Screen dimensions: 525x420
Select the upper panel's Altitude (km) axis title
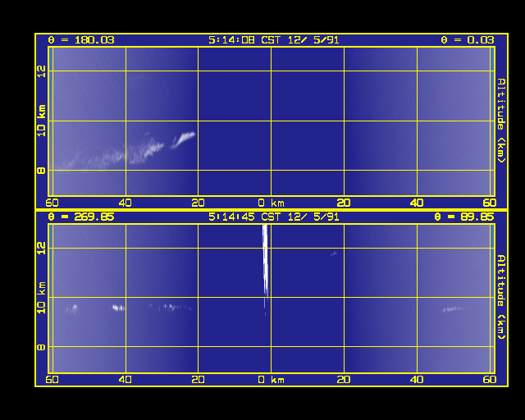click(501, 121)
